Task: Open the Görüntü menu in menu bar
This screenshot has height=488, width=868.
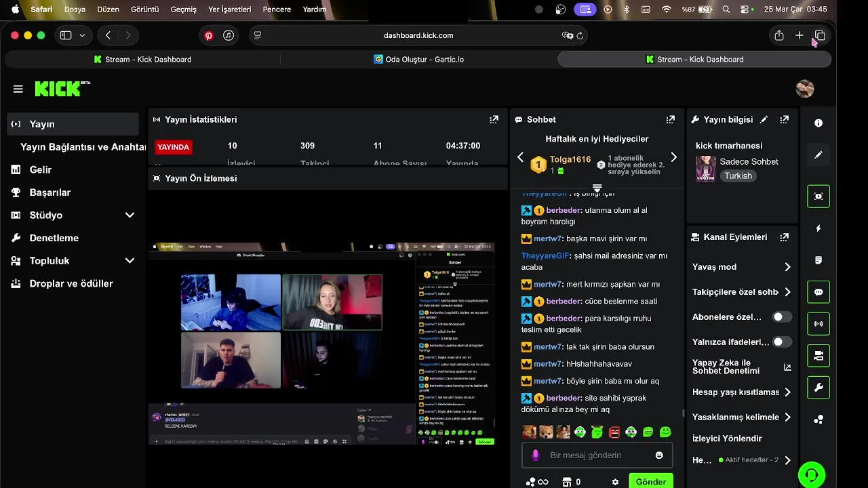Action: [x=144, y=9]
